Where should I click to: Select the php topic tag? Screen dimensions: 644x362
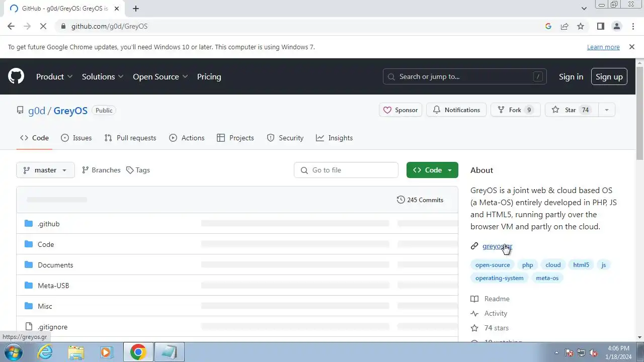(527, 265)
